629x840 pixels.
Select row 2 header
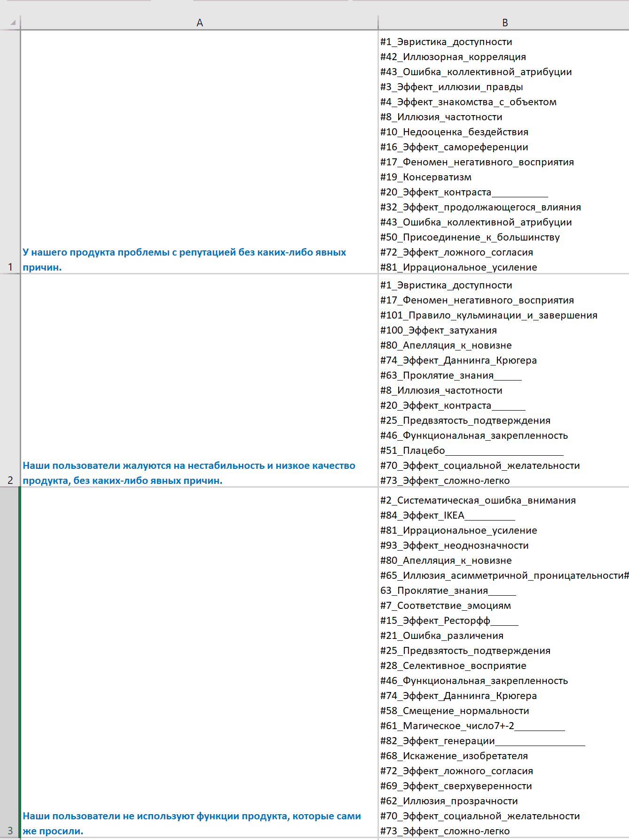point(10,381)
